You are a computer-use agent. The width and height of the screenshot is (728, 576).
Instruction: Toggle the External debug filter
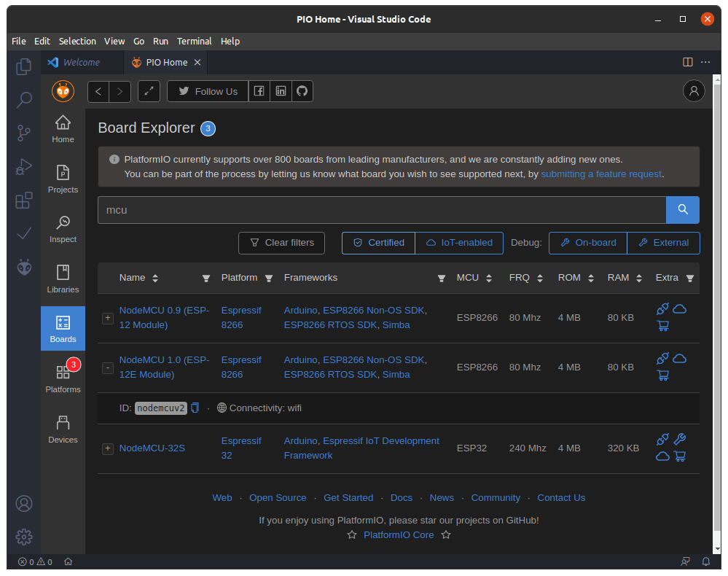[x=663, y=243]
